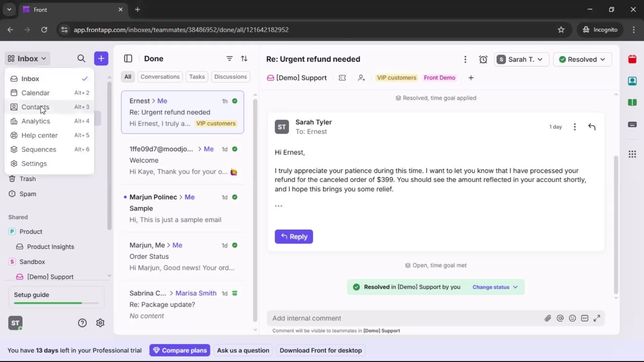Open the calendar widget in the right sidebar

coord(633,59)
